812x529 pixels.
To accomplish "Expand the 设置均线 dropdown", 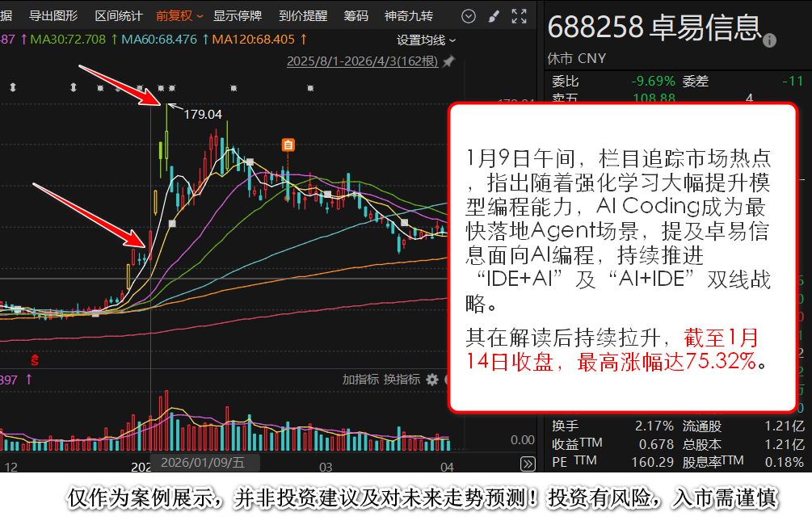I will coord(426,40).
